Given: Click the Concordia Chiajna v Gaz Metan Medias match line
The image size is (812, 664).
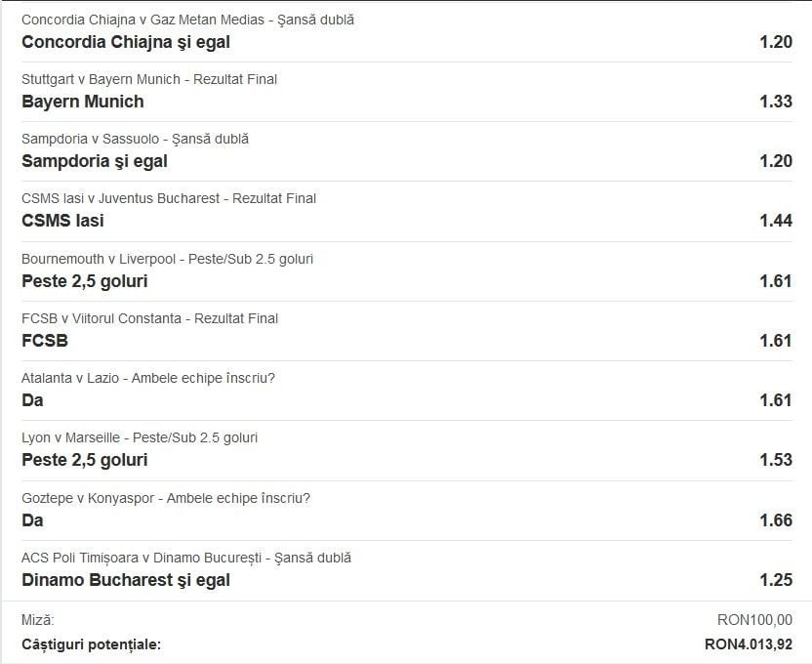Looking at the screenshot, I should click(187, 20).
